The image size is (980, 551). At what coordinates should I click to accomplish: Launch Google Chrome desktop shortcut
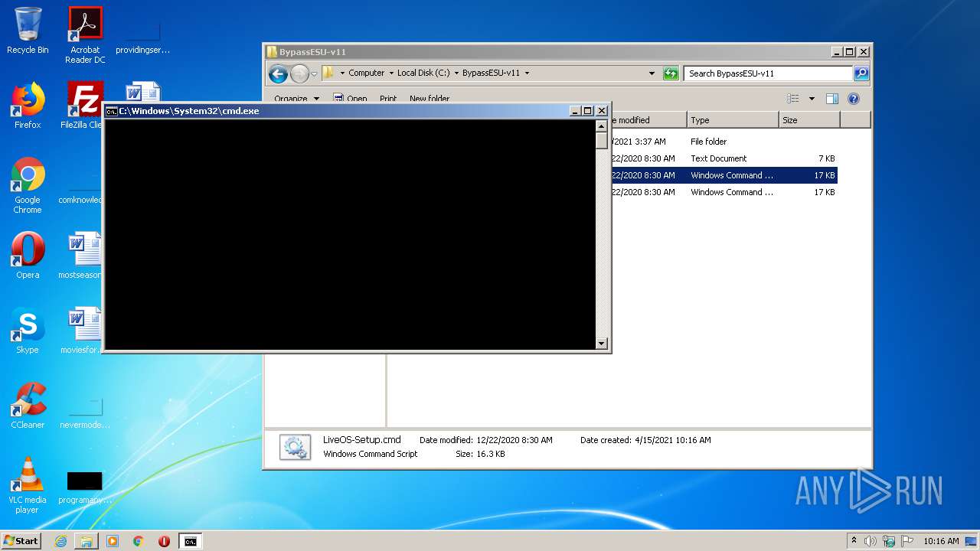coord(28,185)
